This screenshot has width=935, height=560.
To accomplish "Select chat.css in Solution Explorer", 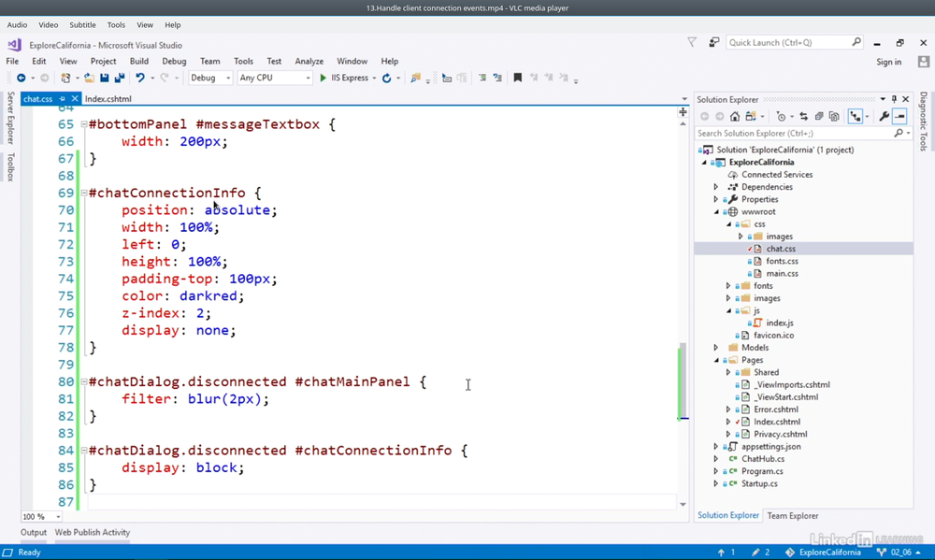I will 781,249.
